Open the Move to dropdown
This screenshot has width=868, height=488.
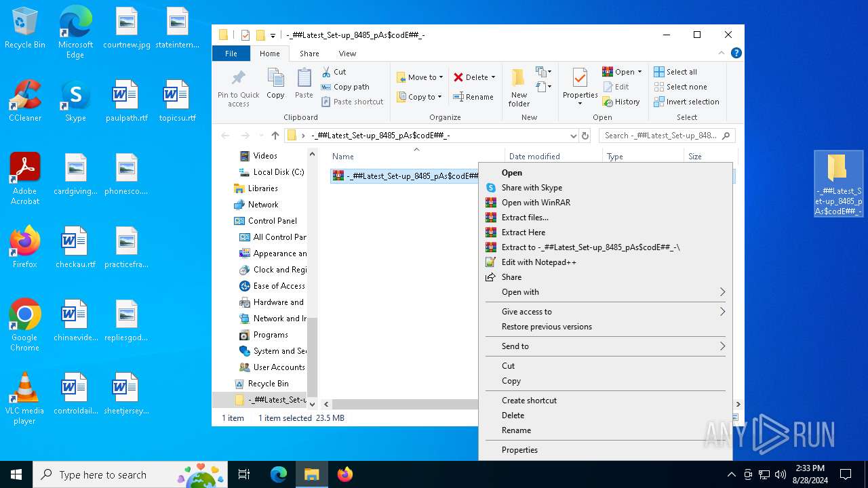coord(420,77)
